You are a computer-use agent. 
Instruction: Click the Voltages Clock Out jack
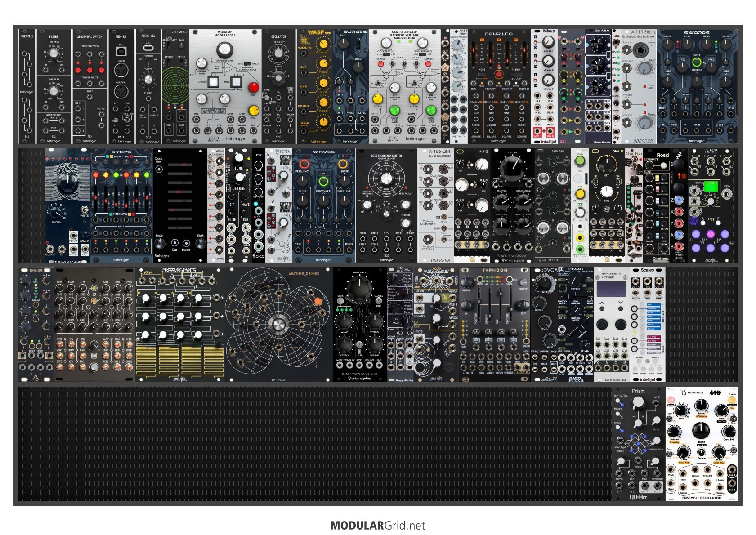click(x=159, y=169)
